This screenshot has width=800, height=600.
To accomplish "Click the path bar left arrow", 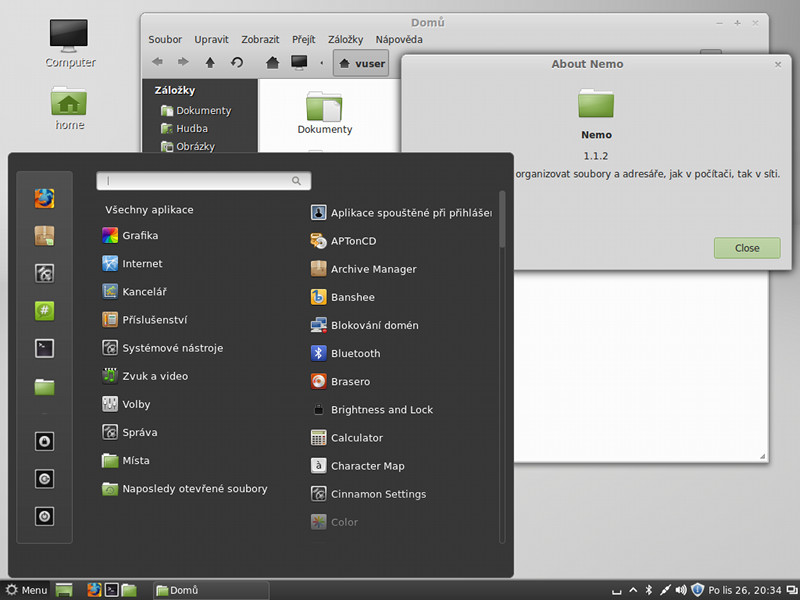I will point(321,63).
